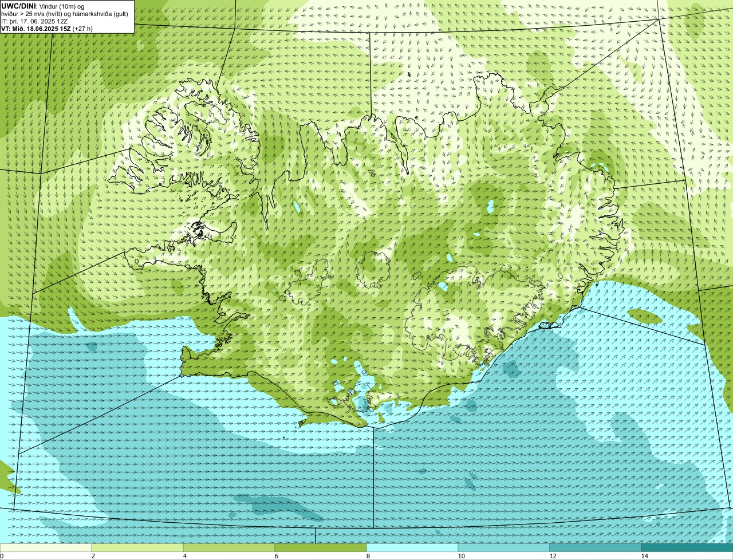Click the 12–14 m/s teal legend segment

click(x=596, y=548)
